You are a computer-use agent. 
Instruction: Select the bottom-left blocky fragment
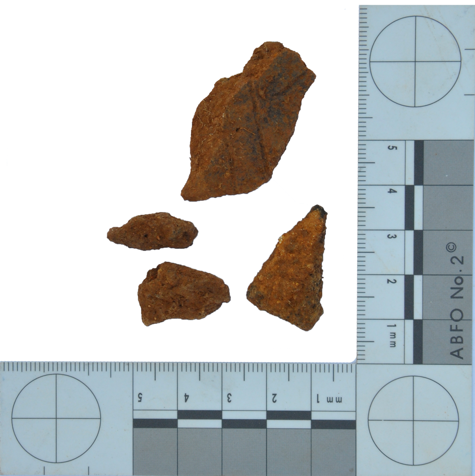click(183, 294)
